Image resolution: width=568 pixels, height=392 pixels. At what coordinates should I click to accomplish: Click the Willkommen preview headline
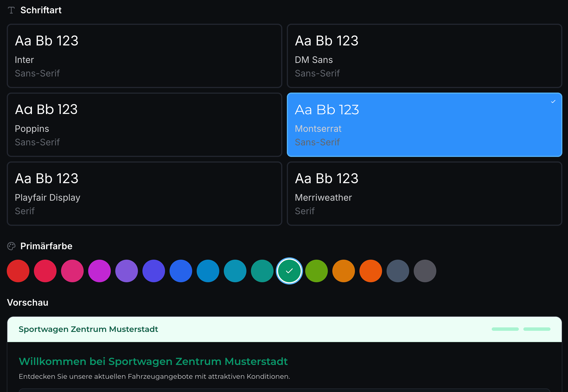pyautogui.click(x=153, y=361)
